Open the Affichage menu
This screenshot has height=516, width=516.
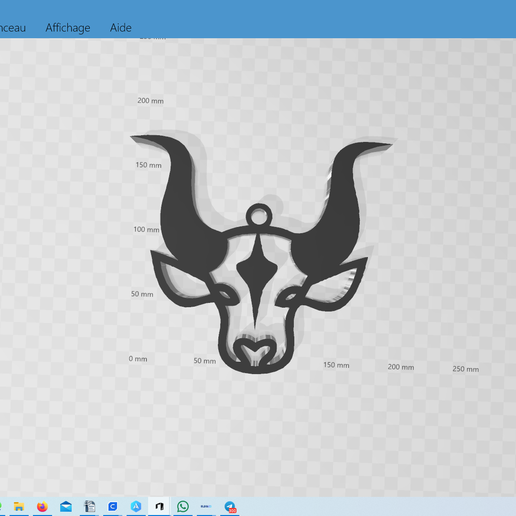pos(68,28)
